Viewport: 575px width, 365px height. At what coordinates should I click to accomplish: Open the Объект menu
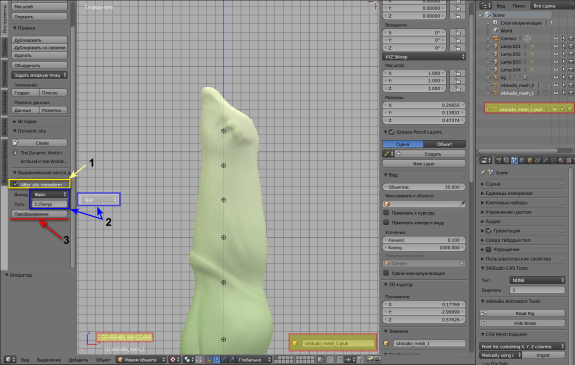point(103,360)
